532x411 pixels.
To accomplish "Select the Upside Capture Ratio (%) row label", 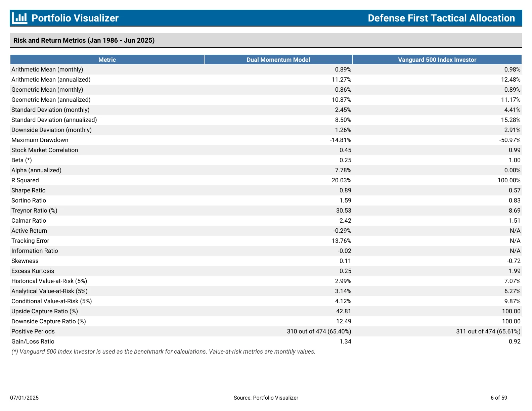I will tap(45, 311).
